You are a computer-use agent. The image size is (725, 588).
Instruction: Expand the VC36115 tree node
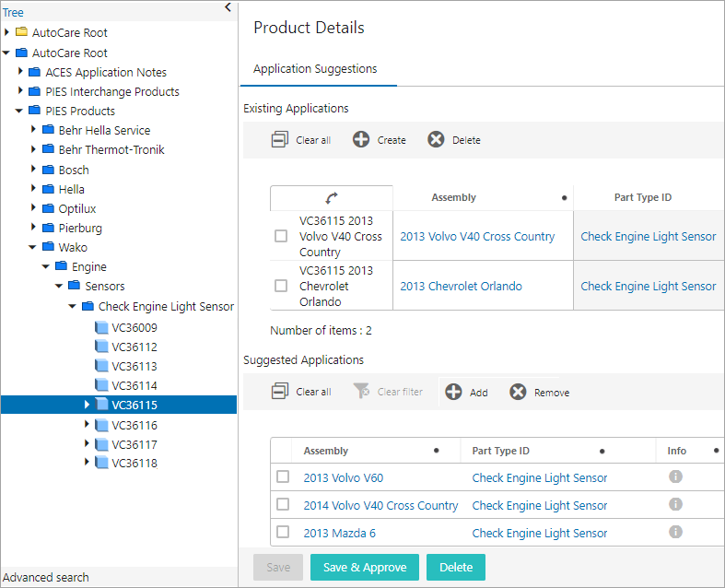pyautogui.click(x=87, y=405)
